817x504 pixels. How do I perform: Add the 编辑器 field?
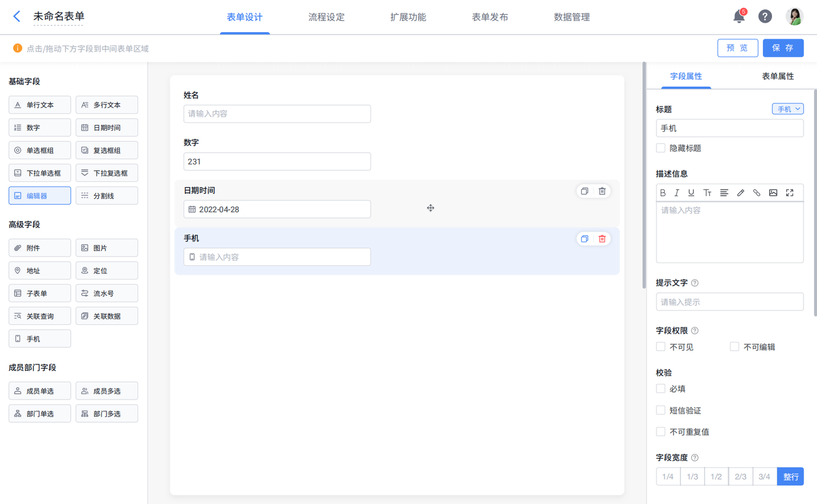(x=40, y=195)
